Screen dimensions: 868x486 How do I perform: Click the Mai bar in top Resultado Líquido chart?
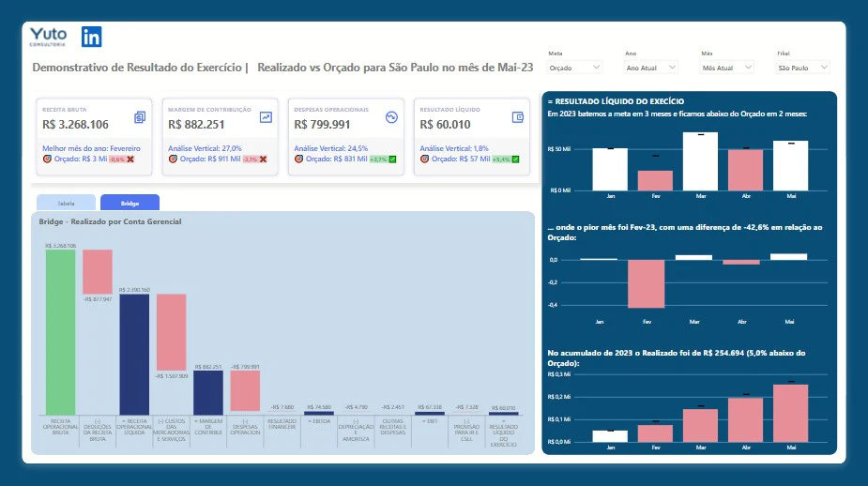click(790, 165)
